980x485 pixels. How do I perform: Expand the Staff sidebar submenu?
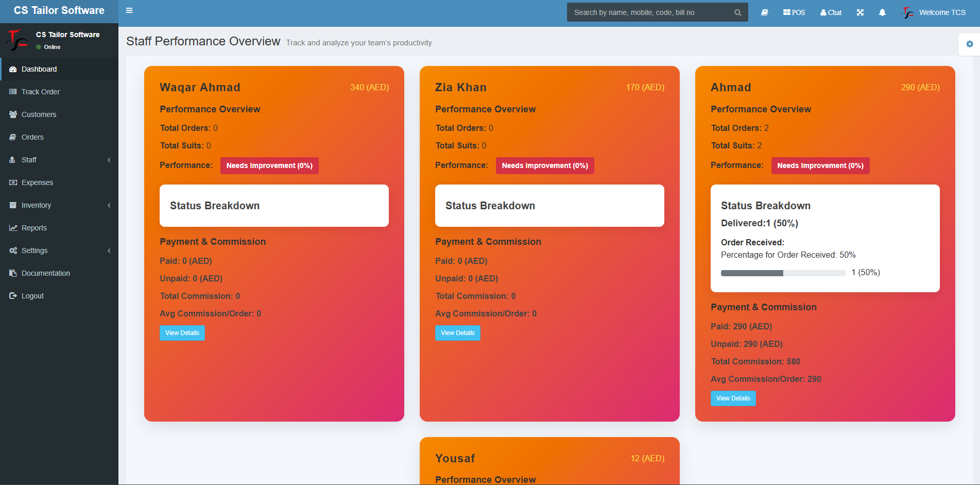point(59,160)
